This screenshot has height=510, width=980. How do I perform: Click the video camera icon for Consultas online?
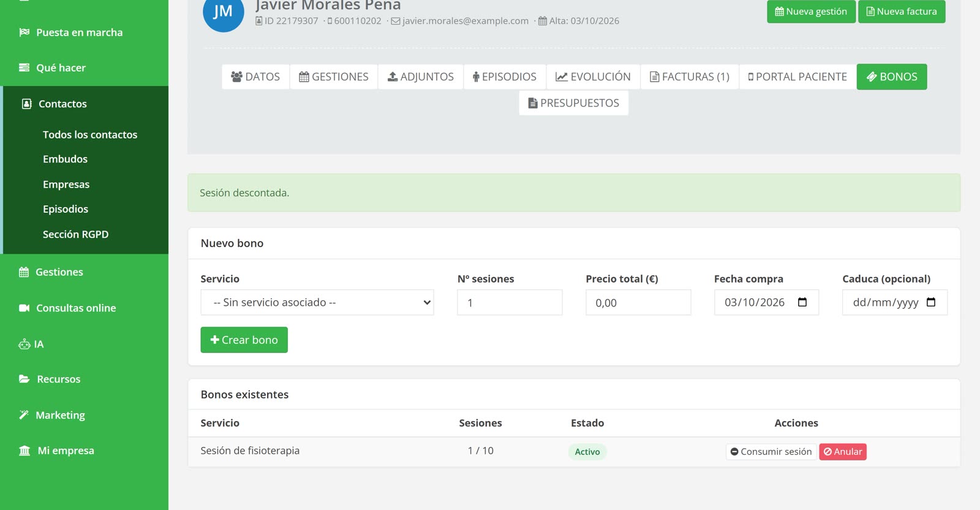[24, 308]
